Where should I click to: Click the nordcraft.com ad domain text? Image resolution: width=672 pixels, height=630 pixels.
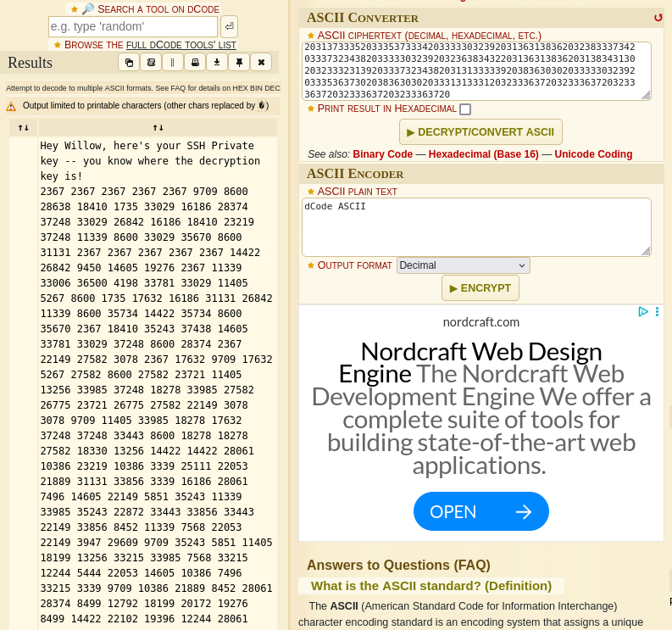(480, 322)
